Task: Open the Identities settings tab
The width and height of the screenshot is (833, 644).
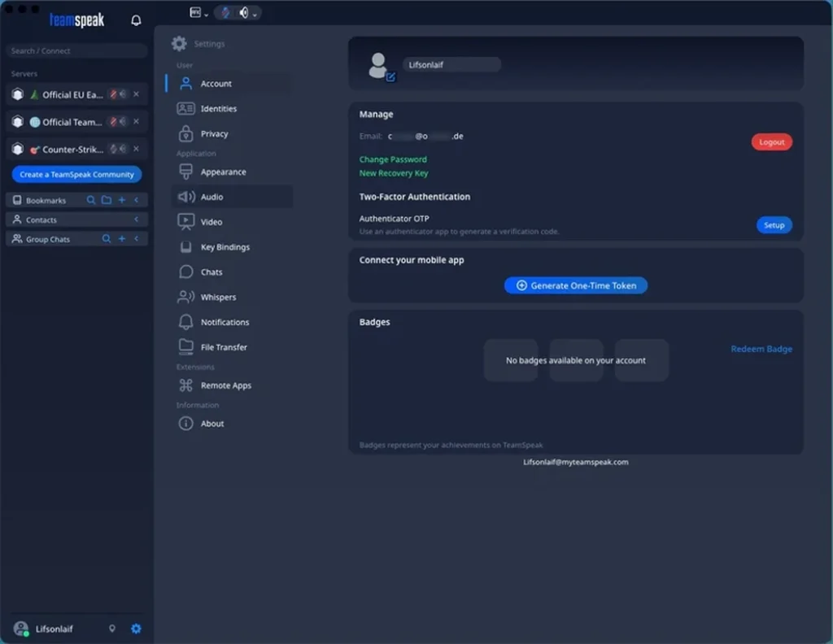Action: point(231,109)
